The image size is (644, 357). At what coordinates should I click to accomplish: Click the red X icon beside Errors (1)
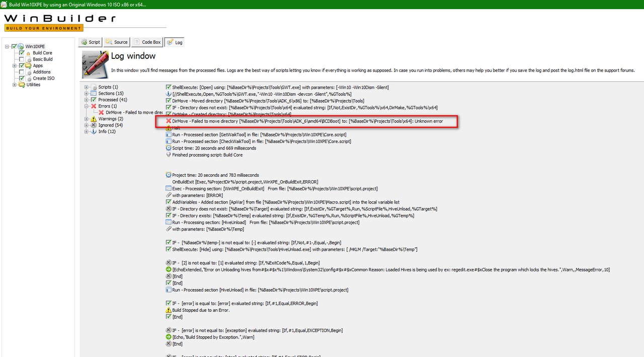[x=94, y=106]
